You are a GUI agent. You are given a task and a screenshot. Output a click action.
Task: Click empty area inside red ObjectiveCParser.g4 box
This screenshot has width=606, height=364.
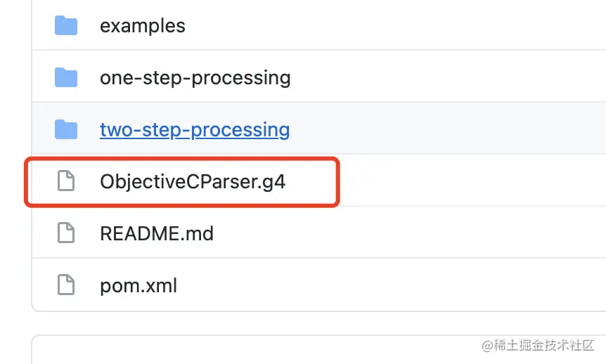[x=313, y=181]
